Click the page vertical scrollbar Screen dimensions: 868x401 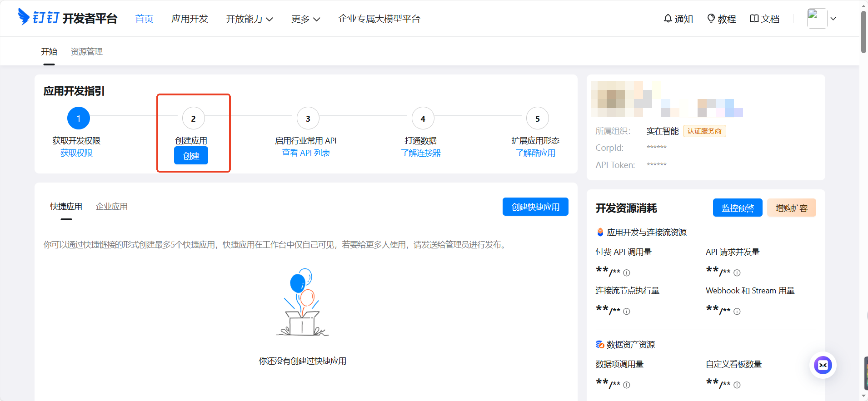(x=863, y=32)
